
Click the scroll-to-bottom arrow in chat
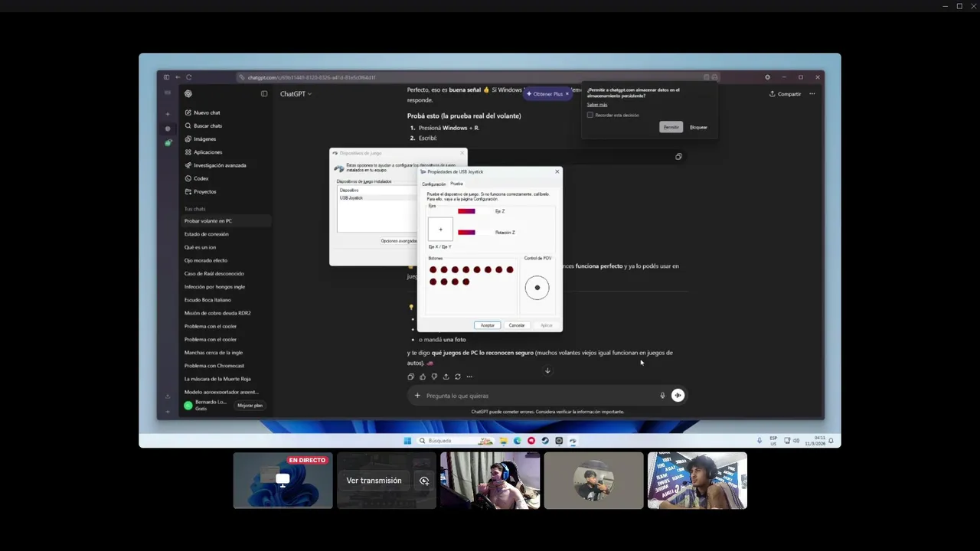tap(547, 371)
